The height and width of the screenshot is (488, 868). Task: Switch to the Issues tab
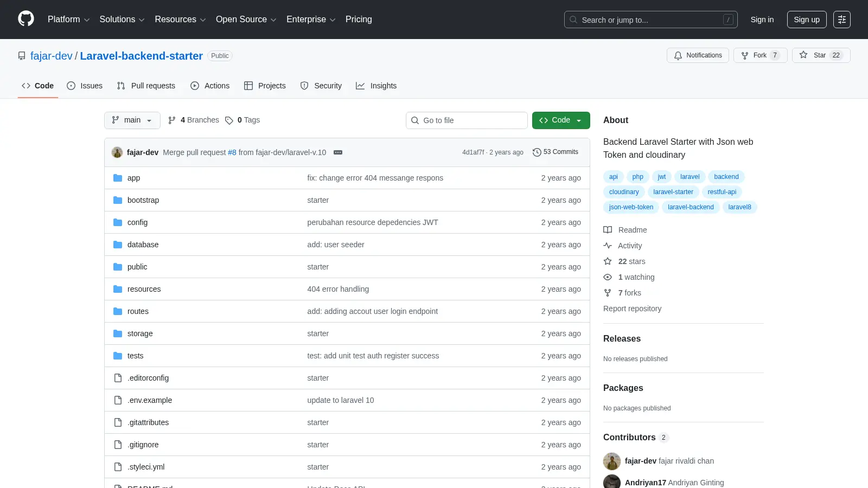(x=85, y=86)
